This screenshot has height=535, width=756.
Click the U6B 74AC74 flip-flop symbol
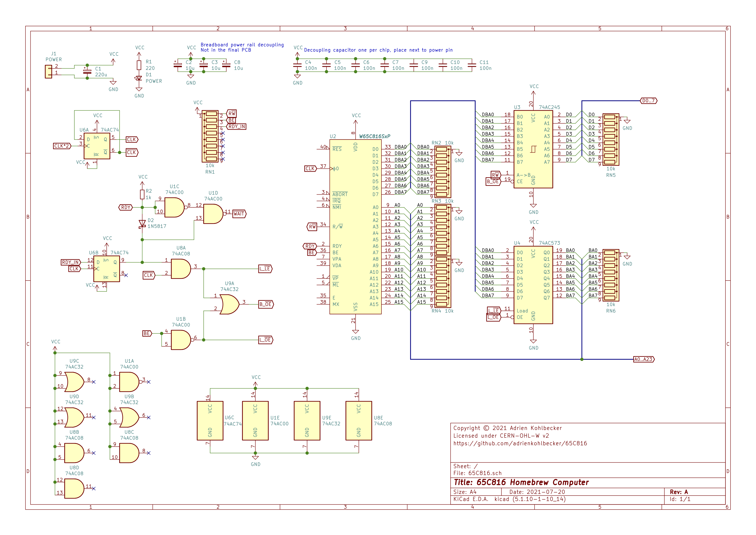pos(106,268)
